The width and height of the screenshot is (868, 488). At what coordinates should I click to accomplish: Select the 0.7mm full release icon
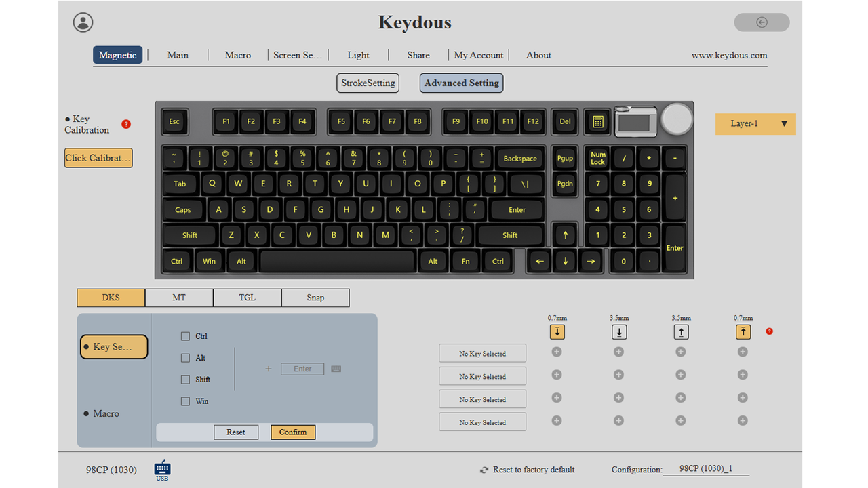pyautogui.click(x=743, y=332)
